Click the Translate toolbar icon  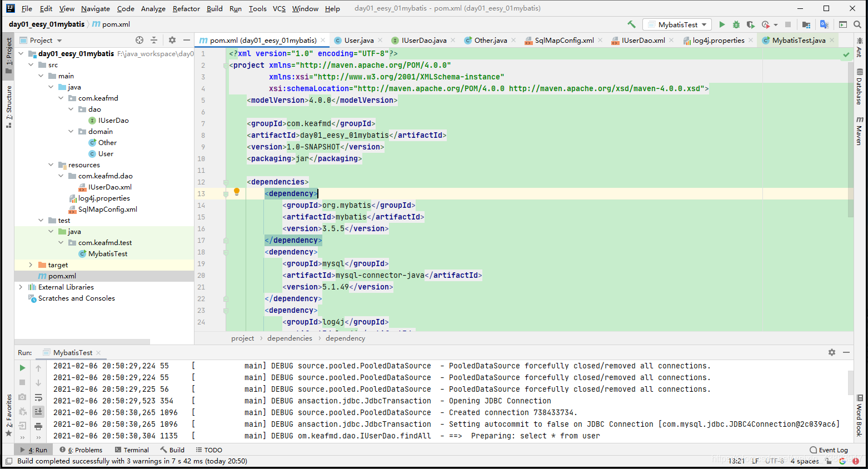pos(825,24)
